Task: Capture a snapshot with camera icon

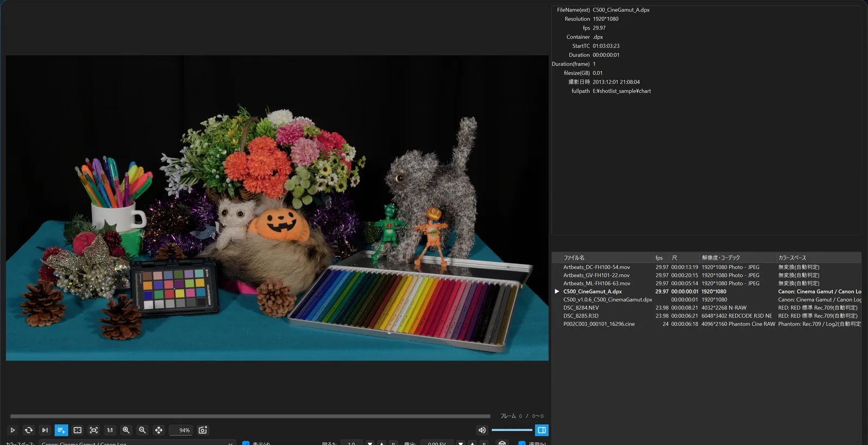Action: 203,430
